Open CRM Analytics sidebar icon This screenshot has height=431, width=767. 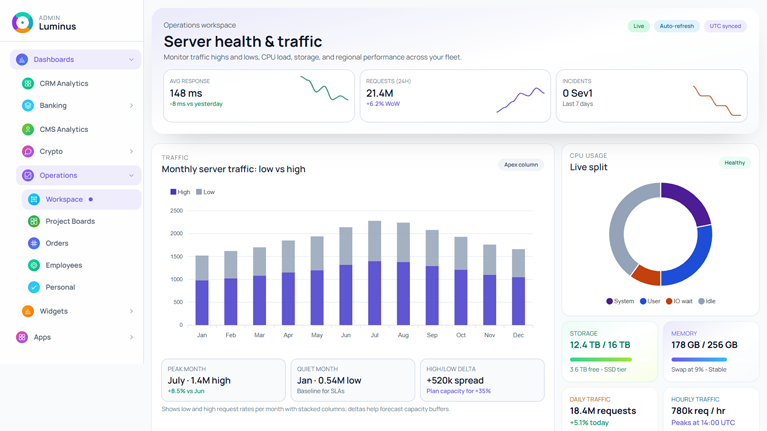click(28, 84)
